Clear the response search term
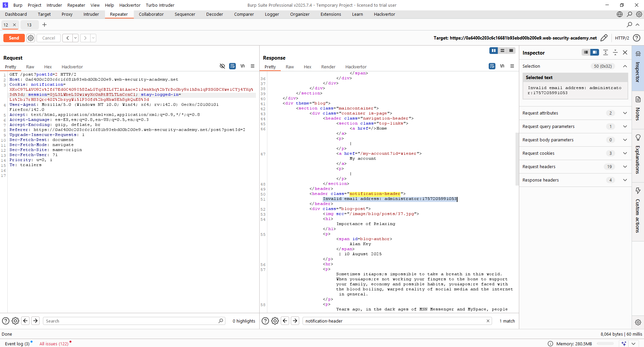Screen dimensions: 644x347 [x=488, y=321]
